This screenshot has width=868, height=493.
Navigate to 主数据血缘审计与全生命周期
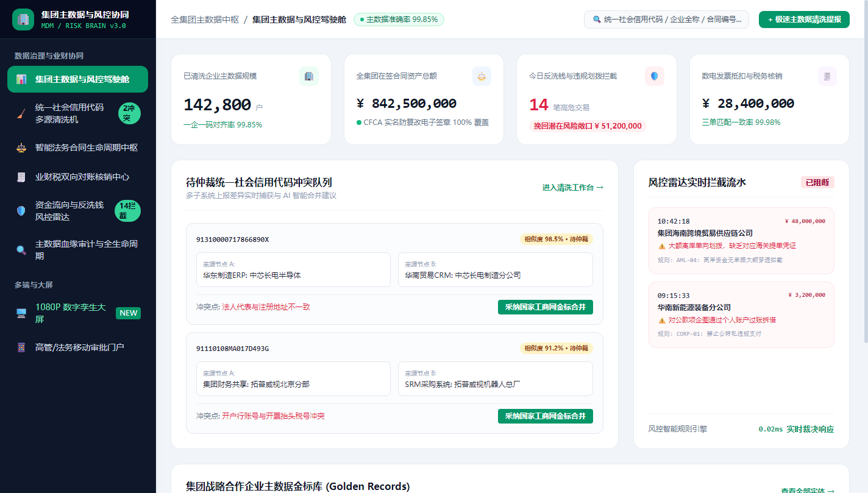(x=77, y=250)
